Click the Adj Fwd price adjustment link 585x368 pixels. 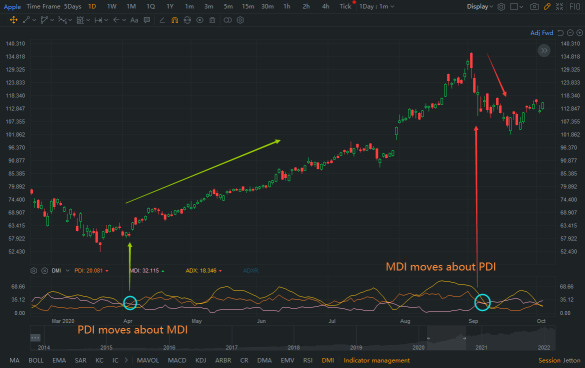click(542, 33)
